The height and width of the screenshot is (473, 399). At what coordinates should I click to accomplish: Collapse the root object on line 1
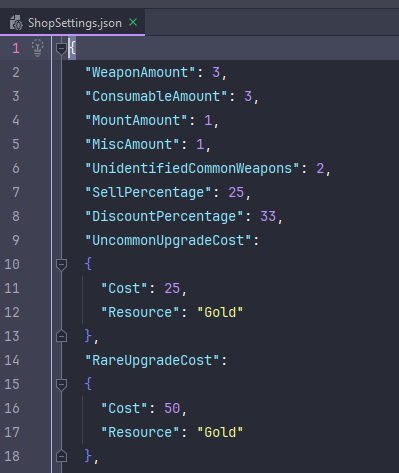point(61,49)
